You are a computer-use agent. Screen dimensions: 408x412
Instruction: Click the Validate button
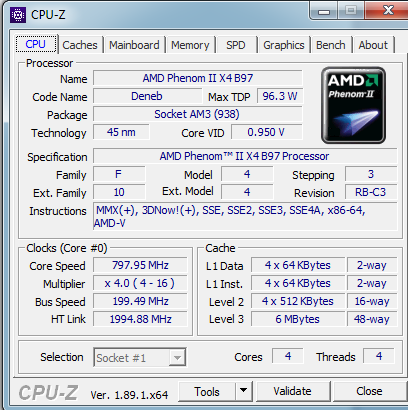pos(293,391)
